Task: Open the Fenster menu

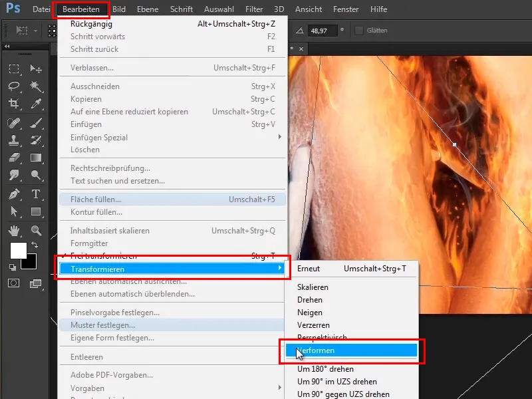Action: pos(346,9)
